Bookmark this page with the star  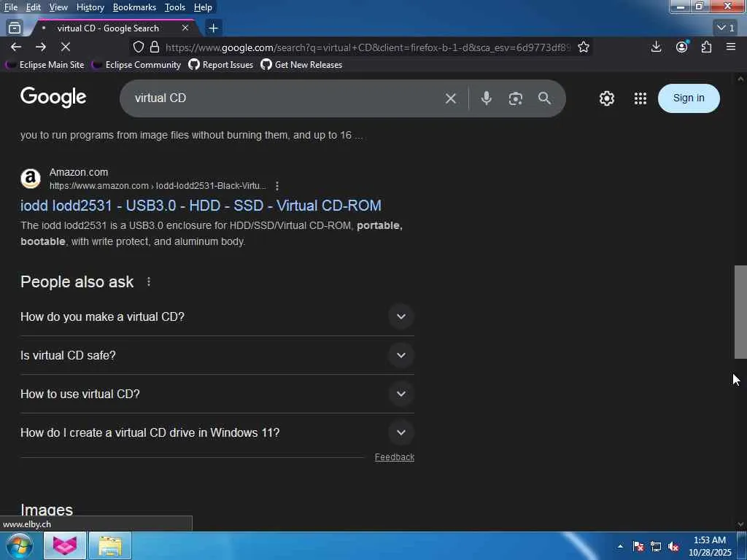(584, 47)
